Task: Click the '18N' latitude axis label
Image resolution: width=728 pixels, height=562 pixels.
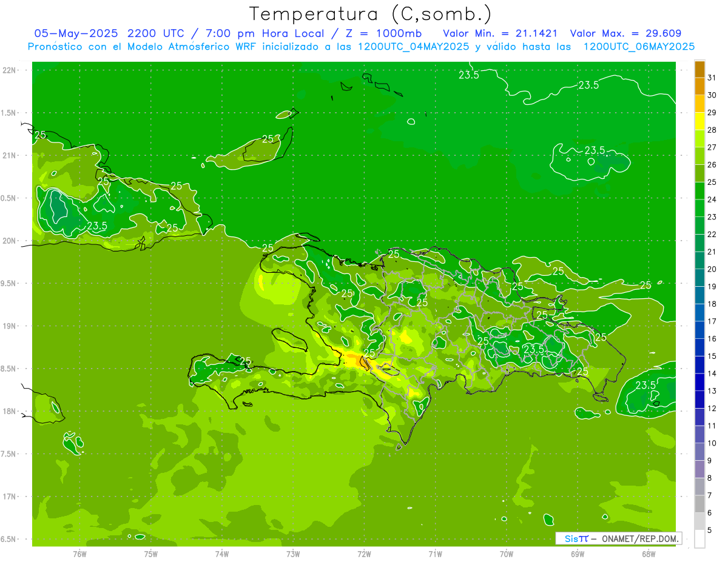Action: tap(9, 411)
